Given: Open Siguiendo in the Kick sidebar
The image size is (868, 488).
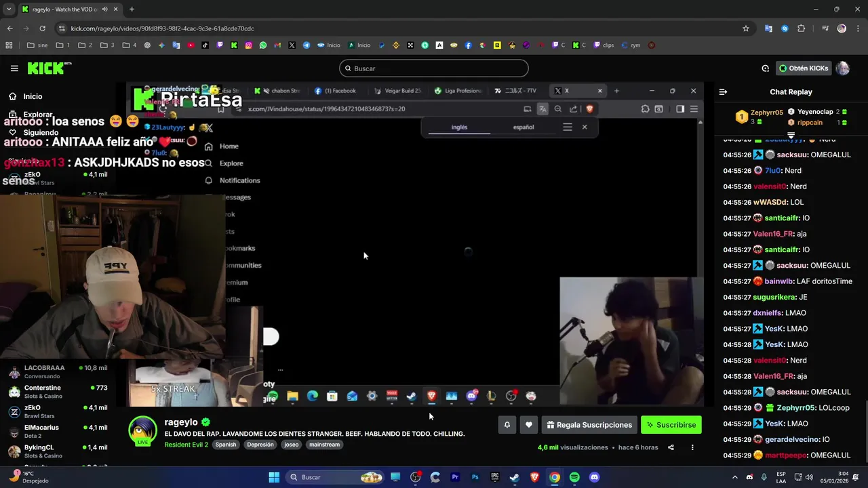Looking at the screenshot, I should pos(41,133).
